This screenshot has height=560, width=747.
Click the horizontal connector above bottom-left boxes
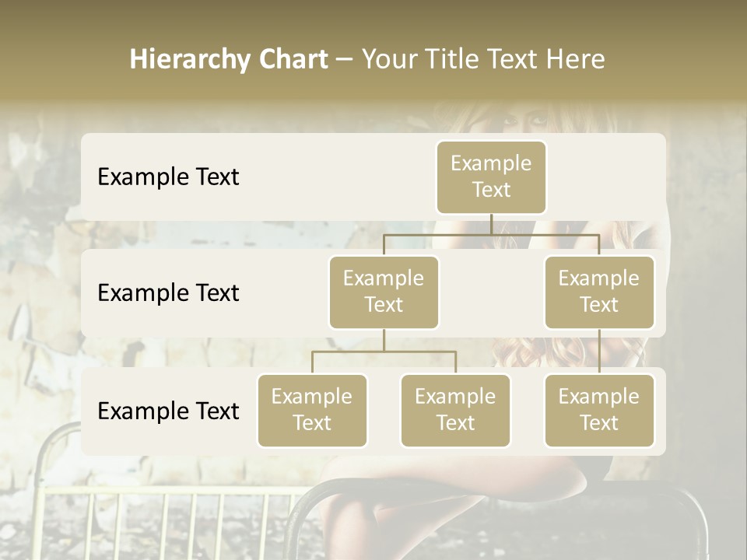tap(350, 352)
